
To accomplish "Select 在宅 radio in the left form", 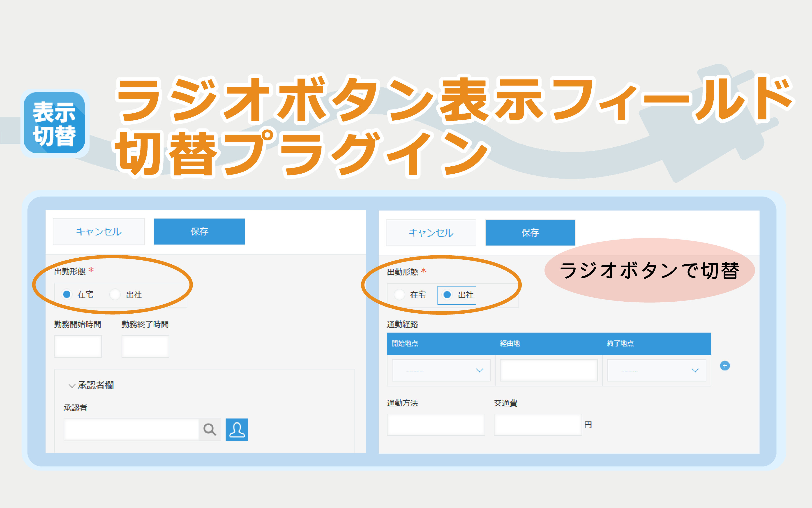I will pyautogui.click(x=67, y=294).
